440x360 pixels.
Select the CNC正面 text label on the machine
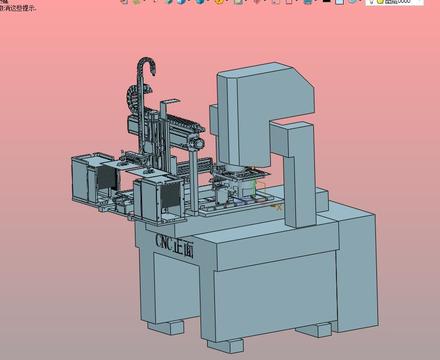pyautogui.click(x=174, y=245)
